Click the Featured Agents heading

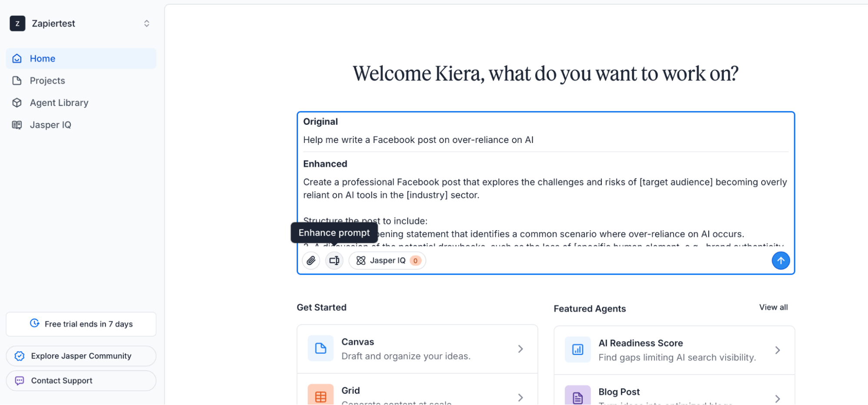pos(590,309)
